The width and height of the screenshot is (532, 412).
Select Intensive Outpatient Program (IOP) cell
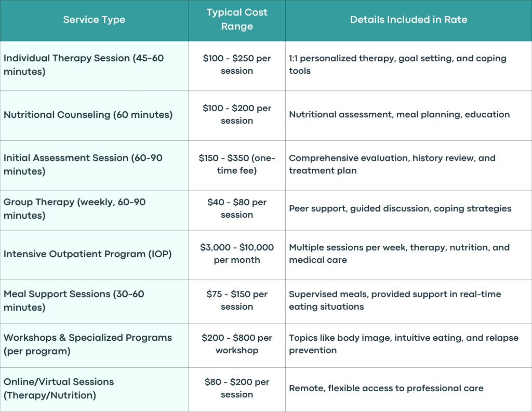[x=94, y=255]
